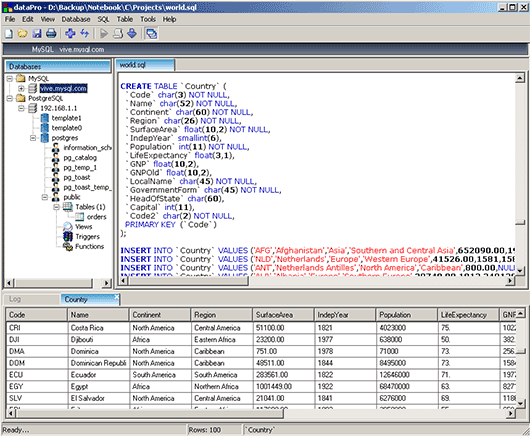This screenshot has width=530, height=436.
Task: Click the schema icon beside pg_toast
Action: (56, 177)
